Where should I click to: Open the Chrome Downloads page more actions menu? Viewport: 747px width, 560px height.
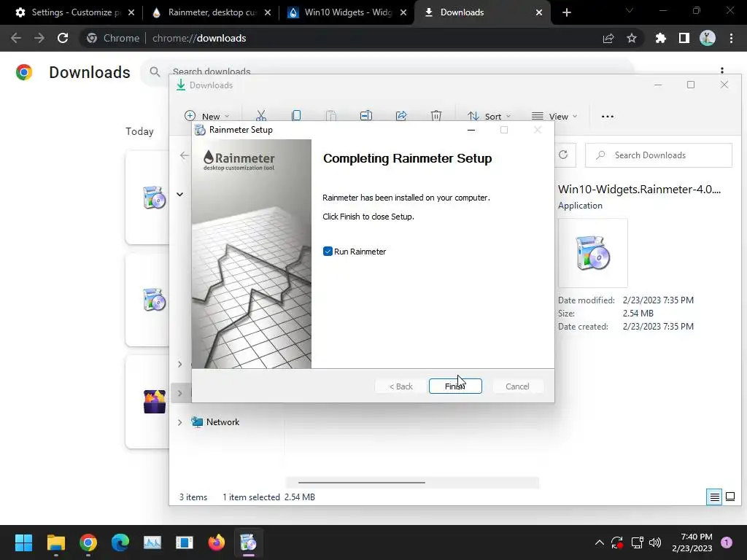(x=722, y=69)
